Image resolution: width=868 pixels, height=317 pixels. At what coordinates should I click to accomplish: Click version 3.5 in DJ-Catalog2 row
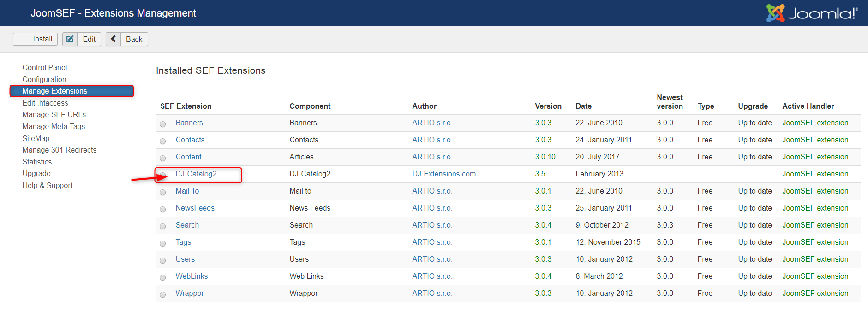pos(540,174)
